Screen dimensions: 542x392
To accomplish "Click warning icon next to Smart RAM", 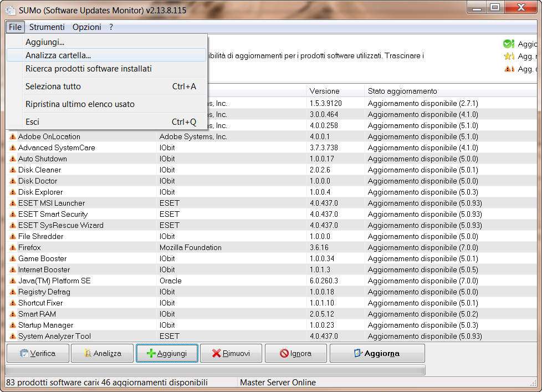I will (13, 314).
